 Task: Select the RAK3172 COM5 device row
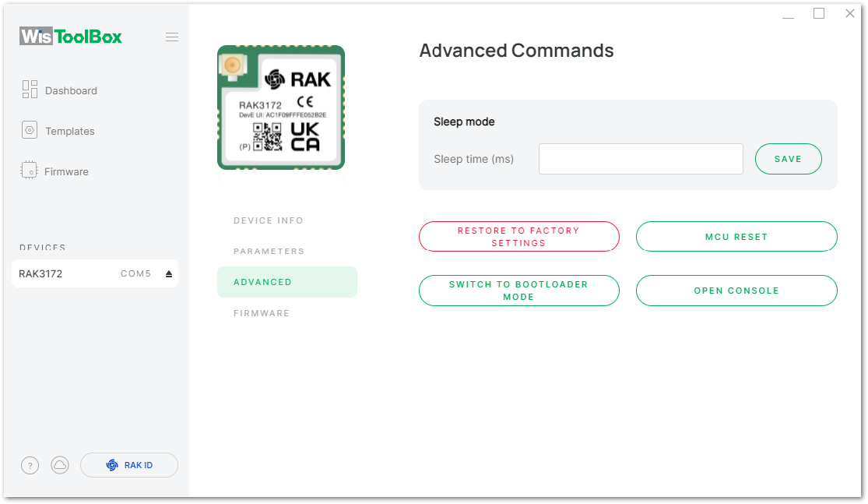point(95,273)
